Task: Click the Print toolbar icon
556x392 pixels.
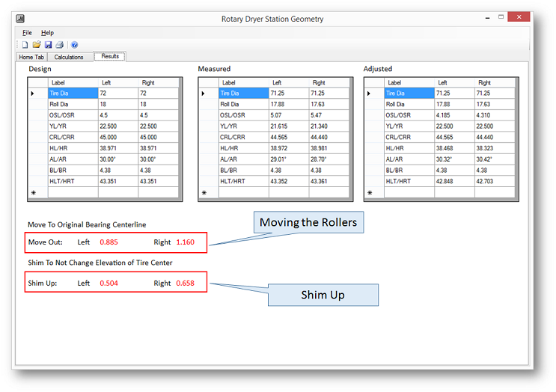Action: [x=60, y=45]
